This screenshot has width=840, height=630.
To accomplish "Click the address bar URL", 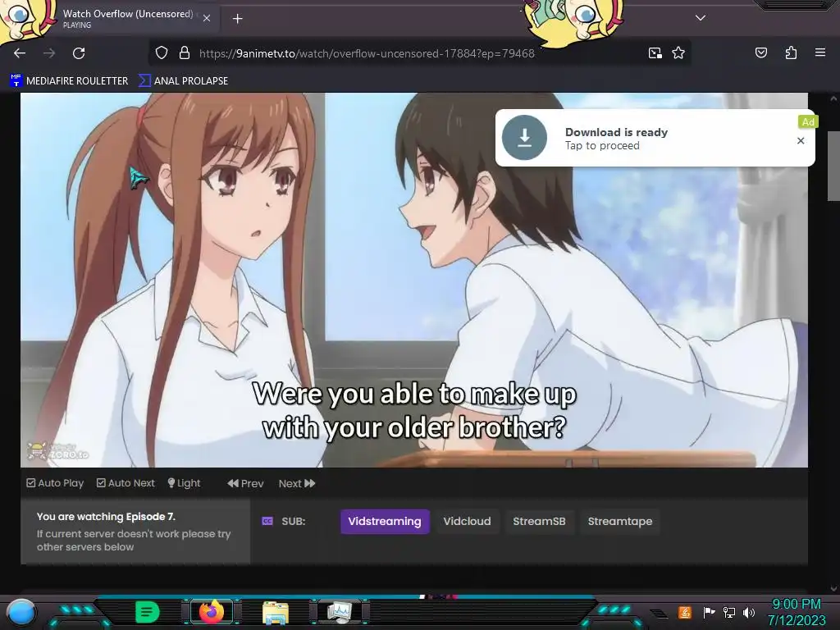I will tap(367, 53).
